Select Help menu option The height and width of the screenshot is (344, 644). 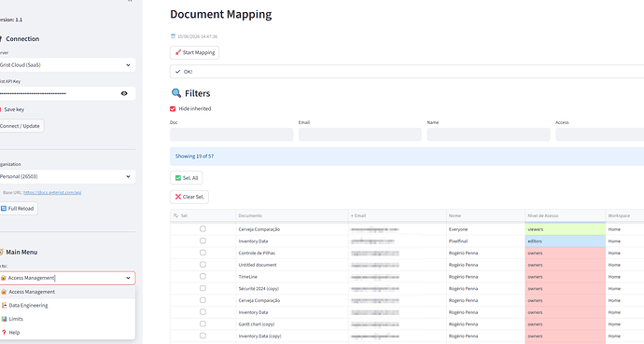point(67,333)
